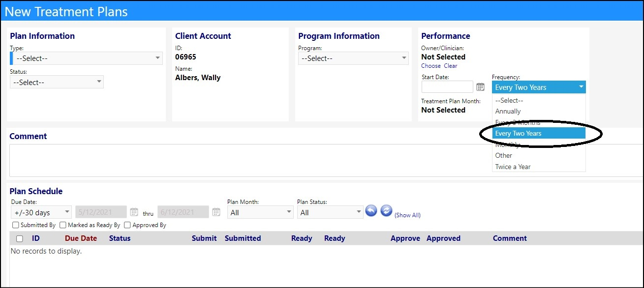Click the 6/12/2021 thru date field
The width and height of the screenshot is (644, 288).
(183, 212)
